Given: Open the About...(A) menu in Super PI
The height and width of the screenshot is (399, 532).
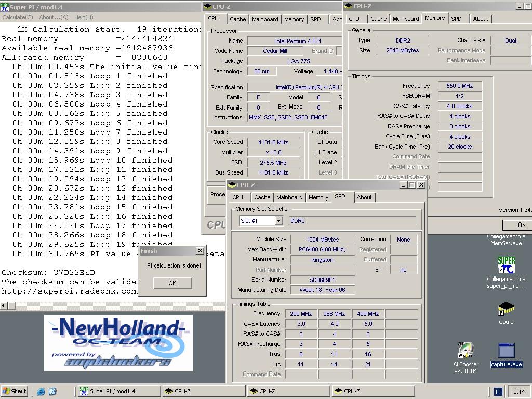Looking at the screenshot, I should [54, 17].
